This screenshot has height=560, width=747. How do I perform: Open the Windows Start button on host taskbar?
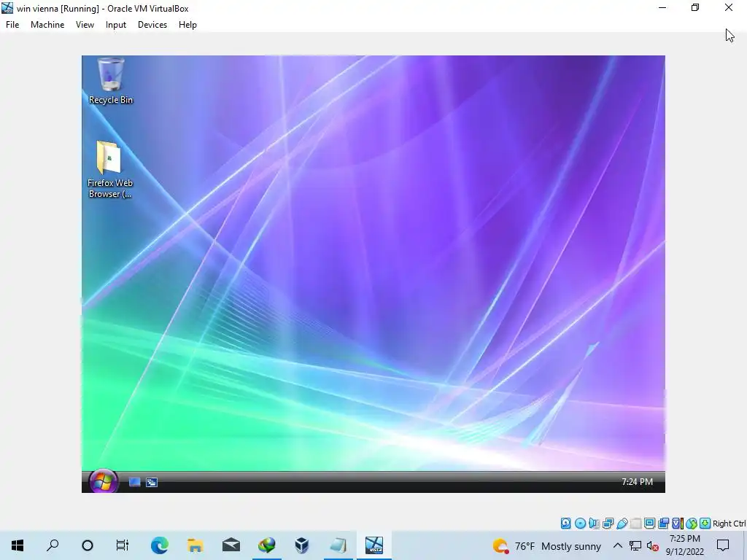[x=18, y=545]
